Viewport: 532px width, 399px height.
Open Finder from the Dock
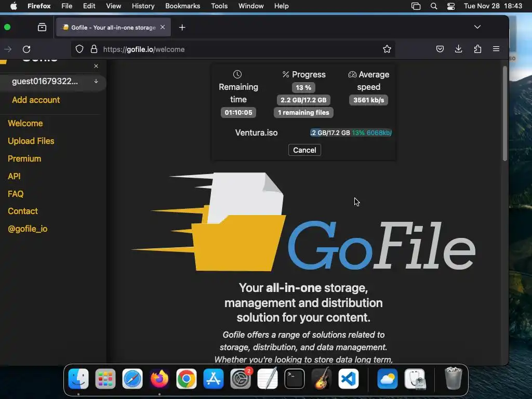point(78,379)
